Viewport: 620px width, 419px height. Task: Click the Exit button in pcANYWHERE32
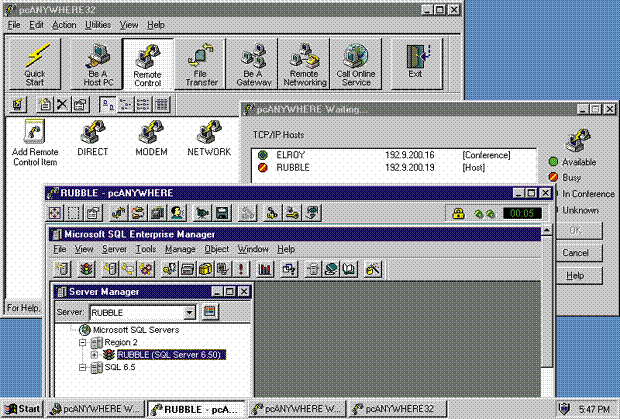point(416,64)
